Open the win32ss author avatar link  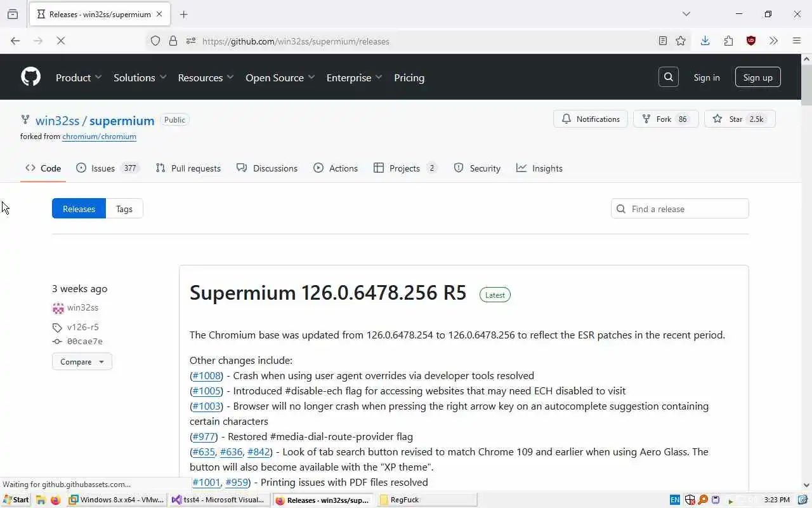[x=58, y=308]
